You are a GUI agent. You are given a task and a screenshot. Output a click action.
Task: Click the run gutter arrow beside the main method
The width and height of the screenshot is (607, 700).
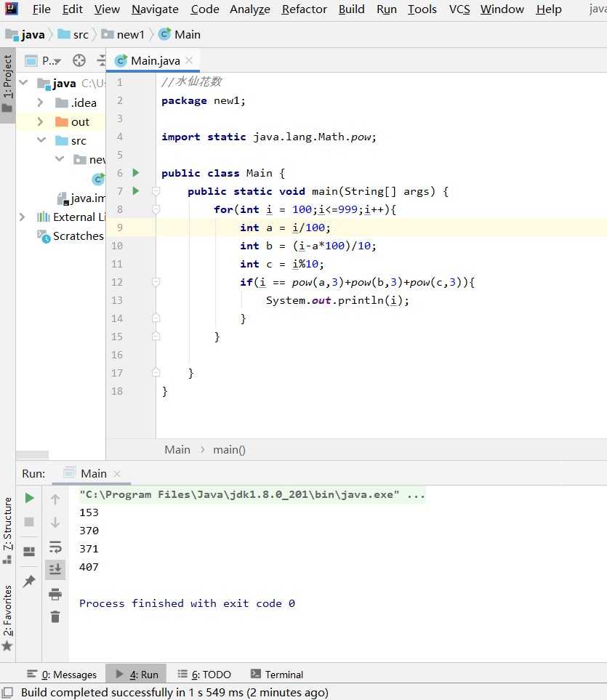(136, 191)
